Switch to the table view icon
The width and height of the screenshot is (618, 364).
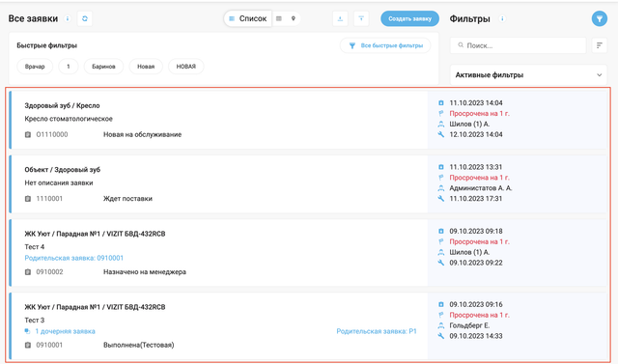pos(279,18)
